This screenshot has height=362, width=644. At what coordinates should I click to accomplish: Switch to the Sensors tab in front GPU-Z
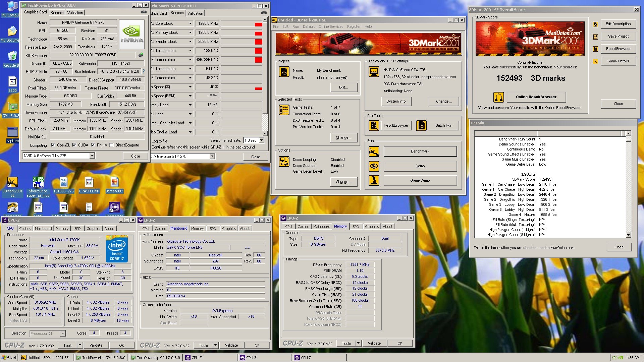click(x=57, y=12)
